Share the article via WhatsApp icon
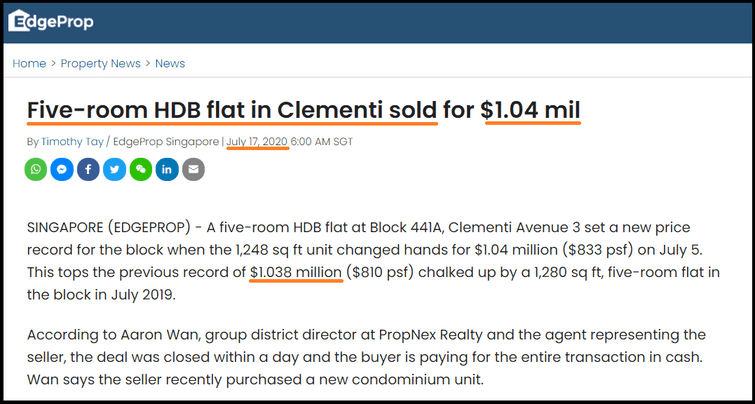Viewport: 755px width, 404px height. tap(36, 170)
